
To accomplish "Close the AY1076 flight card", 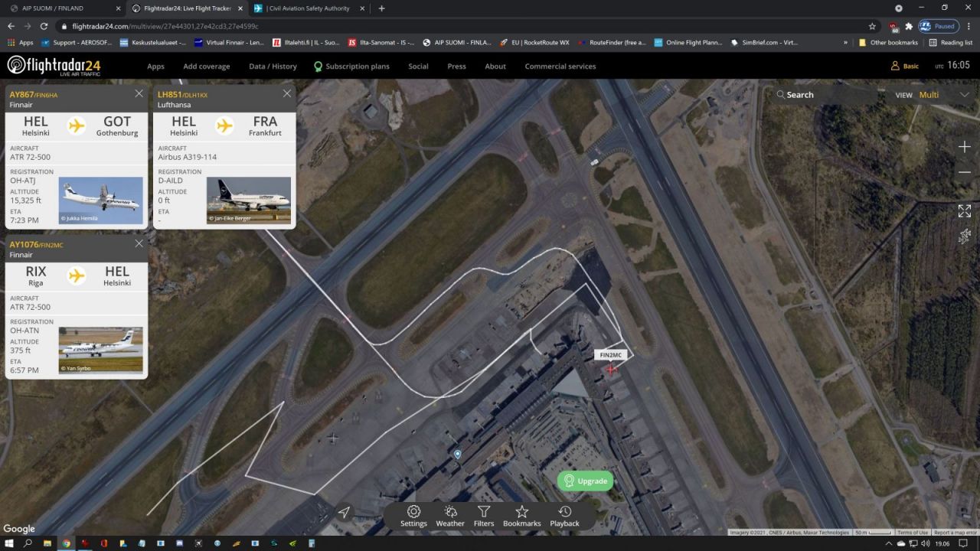I will 139,243.
